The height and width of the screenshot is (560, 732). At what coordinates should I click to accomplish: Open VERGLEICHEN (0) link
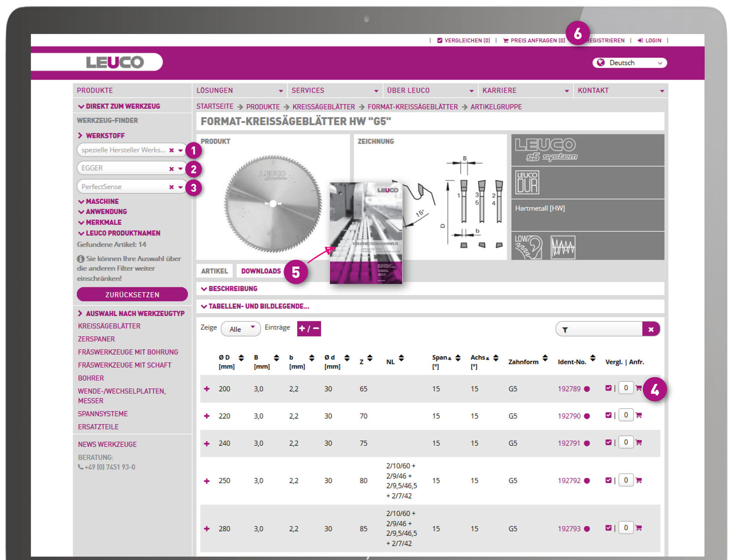pyautogui.click(x=464, y=41)
